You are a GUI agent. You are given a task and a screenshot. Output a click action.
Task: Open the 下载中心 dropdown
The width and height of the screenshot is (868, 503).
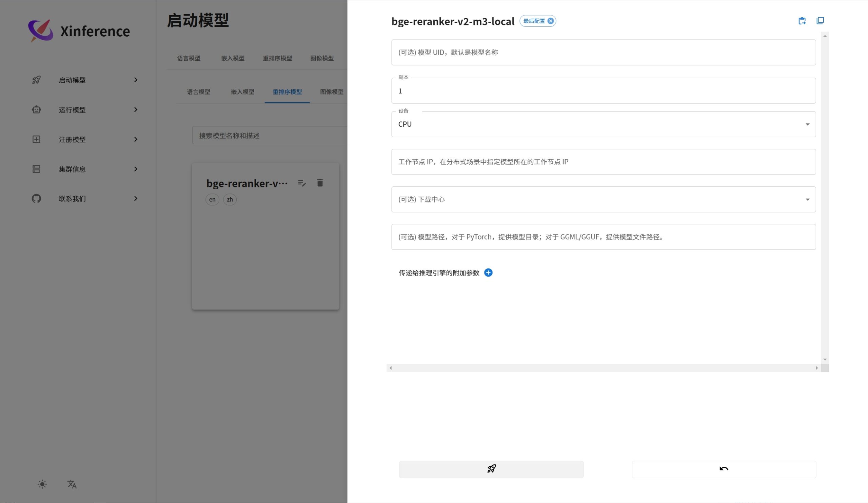point(604,199)
